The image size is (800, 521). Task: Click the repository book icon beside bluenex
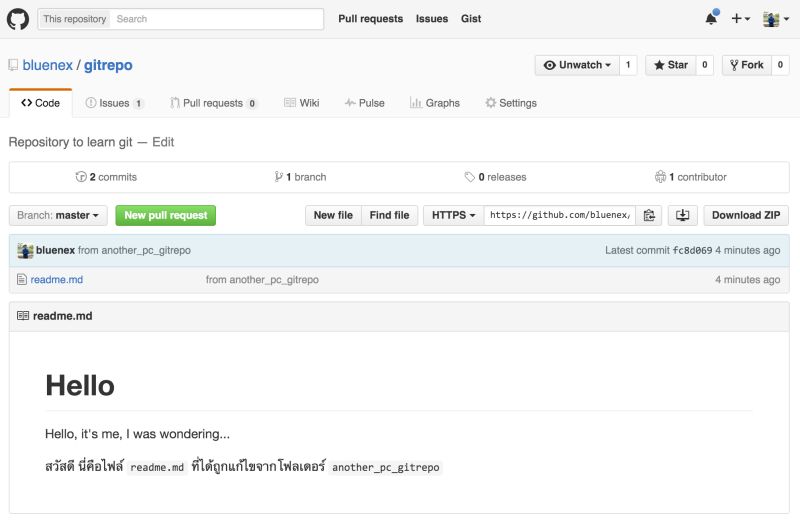pos(13,65)
